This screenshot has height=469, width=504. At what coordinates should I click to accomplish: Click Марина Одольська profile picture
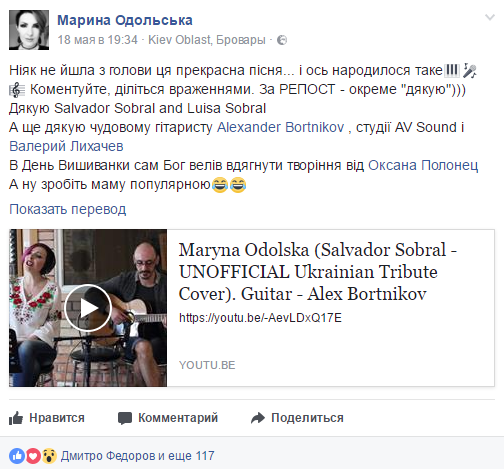click(x=29, y=30)
